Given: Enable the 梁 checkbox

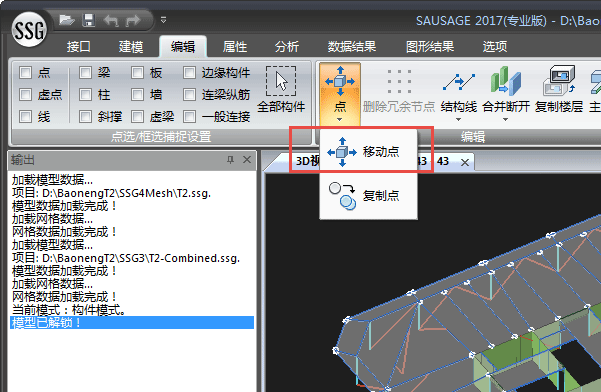Looking at the screenshot, I should coord(85,72).
